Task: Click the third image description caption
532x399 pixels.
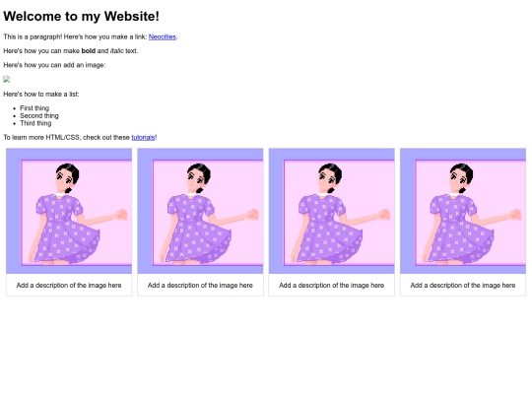Action: tap(331, 286)
